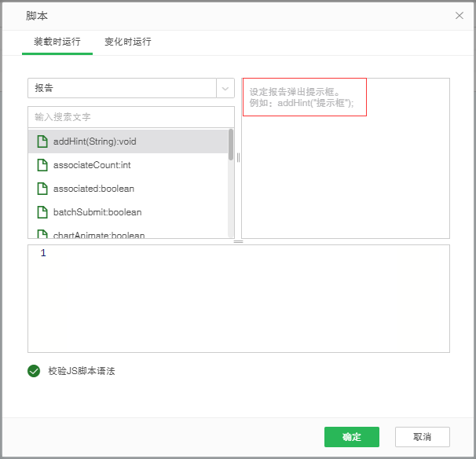Click the file icon beside chartAnimate:boolean
The height and width of the screenshot is (459, 476).
pyautogui.click(x=42, y=234)
